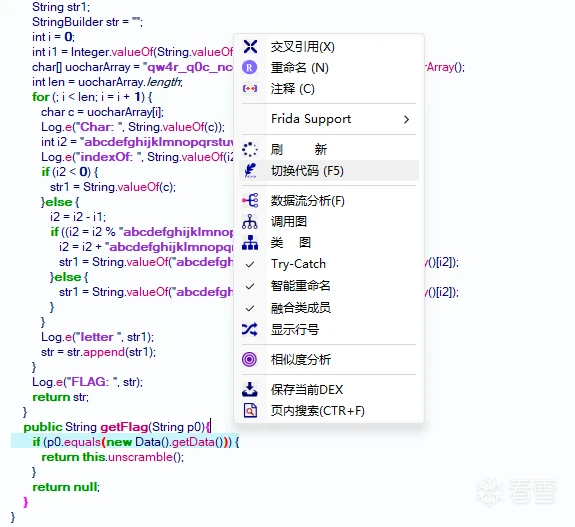Screen dimensions: 575x527
Task: Click the "indexOf: " string literal
Action: pyautogui.click(x=109, y=157)
